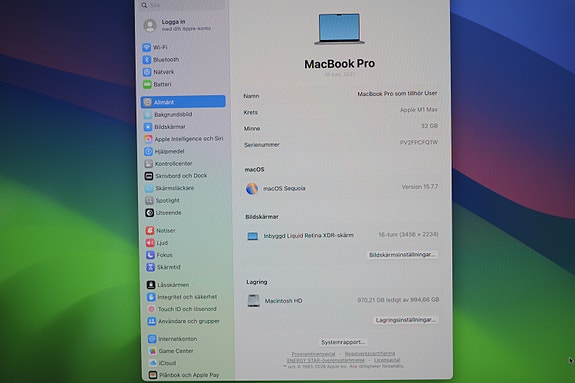Click the Bildskärmsinställningar button
Screen dimensions: 575x383
tap(402, 255)
